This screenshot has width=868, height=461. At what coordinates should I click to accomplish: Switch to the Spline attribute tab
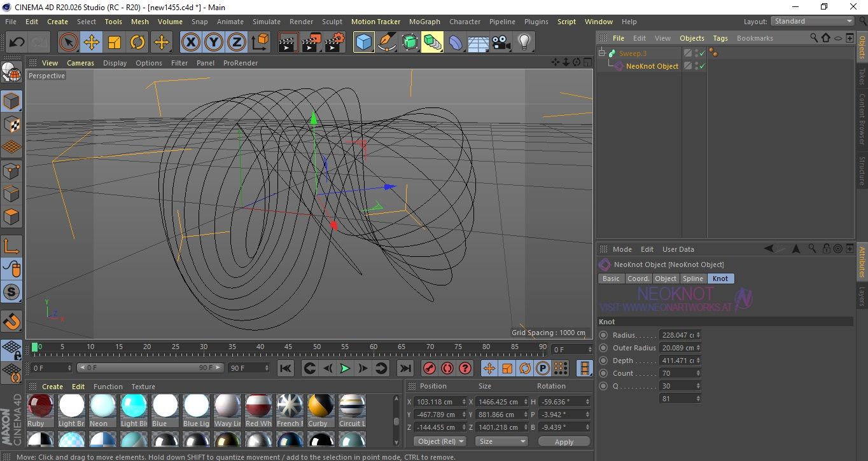click(x=692, y=279)
